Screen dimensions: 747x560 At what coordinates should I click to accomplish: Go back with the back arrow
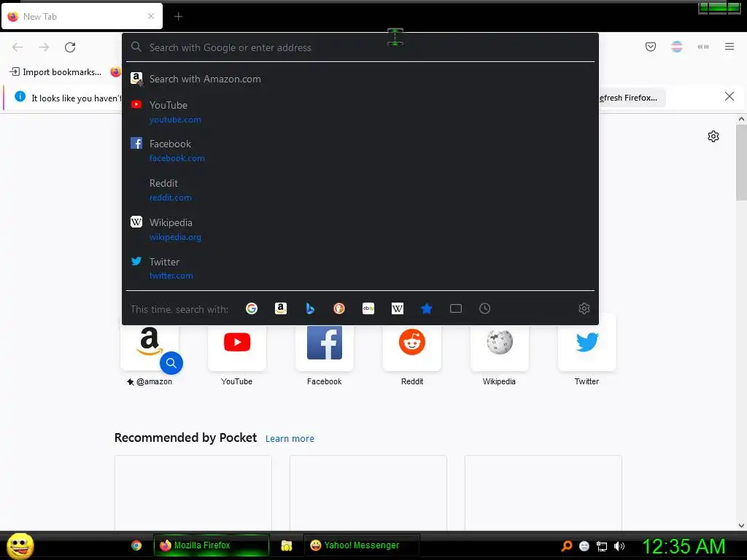tap(18, 47)
